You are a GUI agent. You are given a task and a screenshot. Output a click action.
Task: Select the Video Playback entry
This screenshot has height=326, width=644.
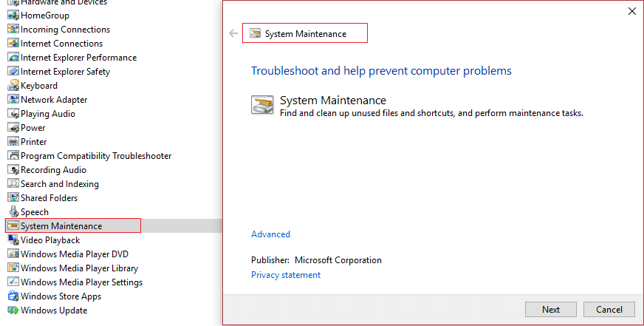50,240
